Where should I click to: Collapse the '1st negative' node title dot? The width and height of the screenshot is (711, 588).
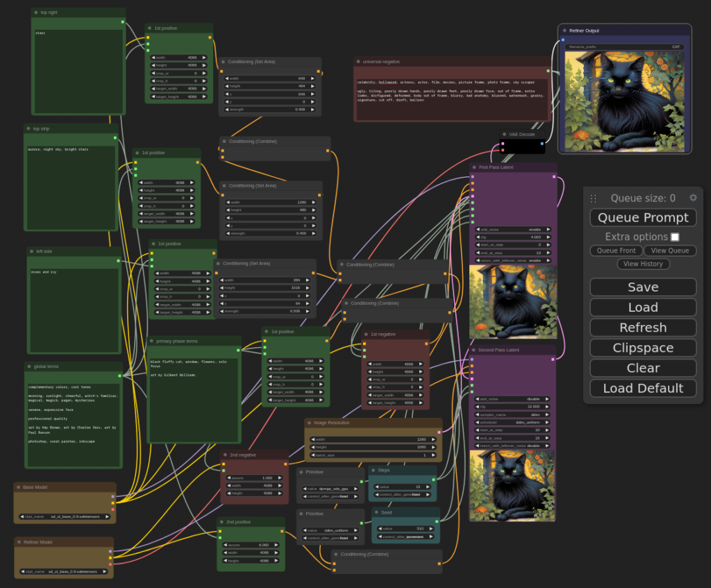[x=366, y=334]
